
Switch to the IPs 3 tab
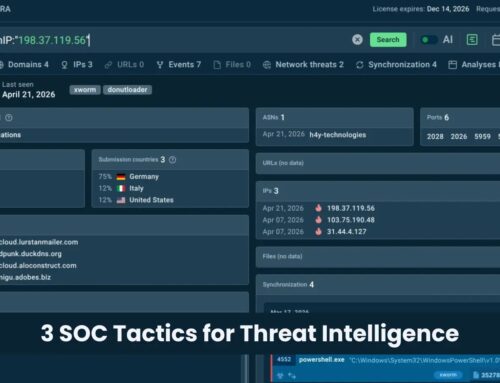[x=77, y=65]
